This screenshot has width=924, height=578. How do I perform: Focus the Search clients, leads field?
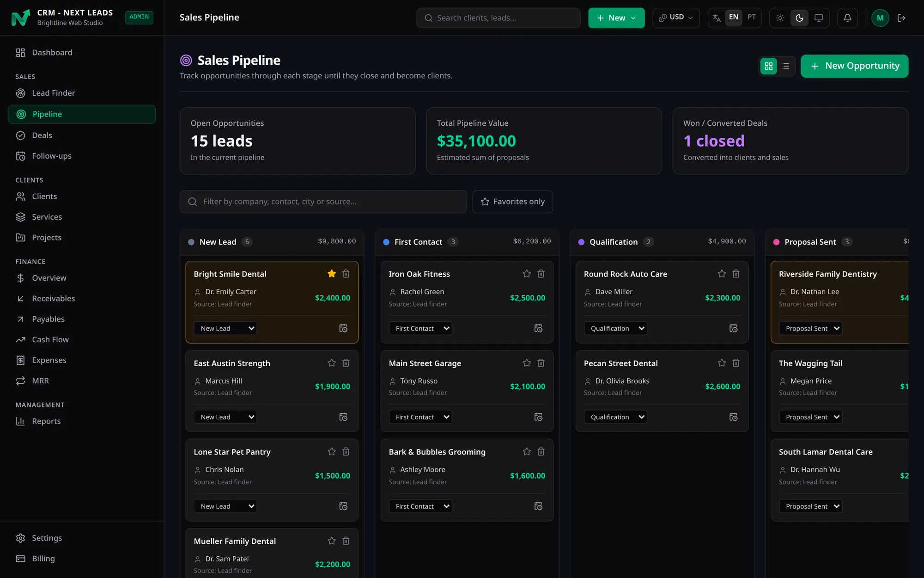pos(498,18)
